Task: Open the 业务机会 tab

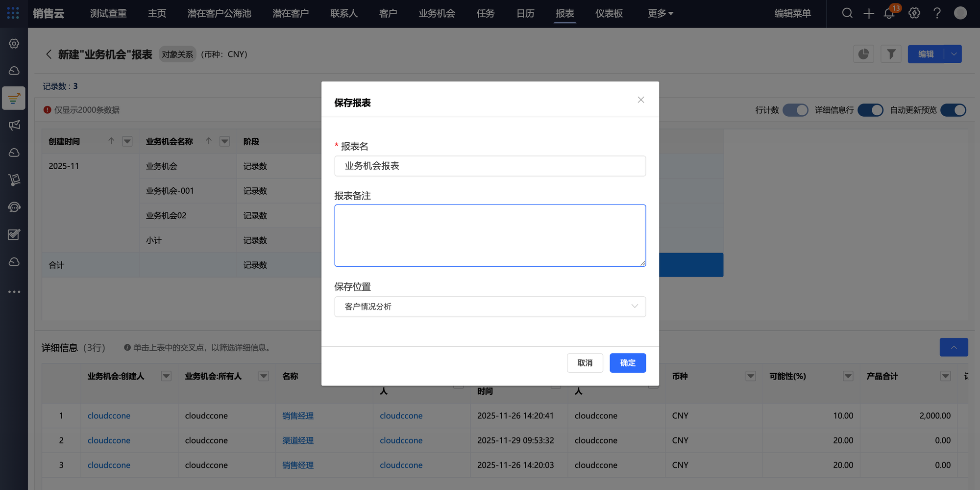Action: click(437, 13)
